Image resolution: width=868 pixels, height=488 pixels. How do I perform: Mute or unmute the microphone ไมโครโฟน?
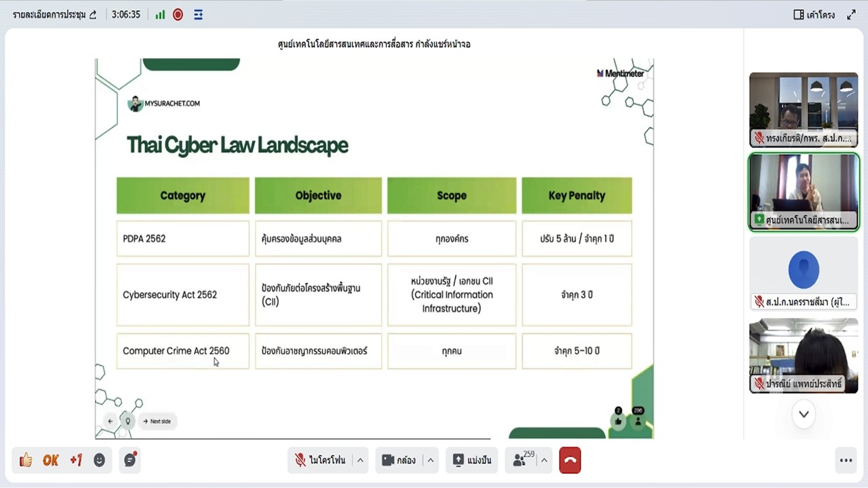(321, 460)
